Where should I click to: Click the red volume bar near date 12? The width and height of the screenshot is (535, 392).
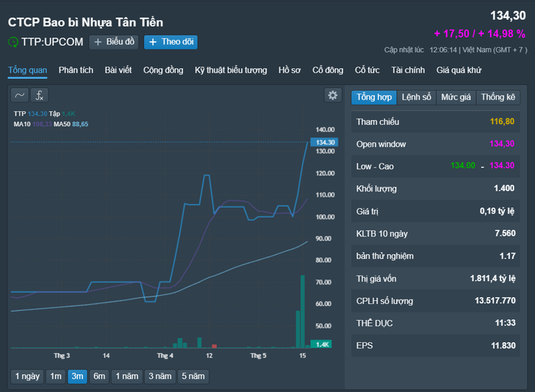[215, 346]
